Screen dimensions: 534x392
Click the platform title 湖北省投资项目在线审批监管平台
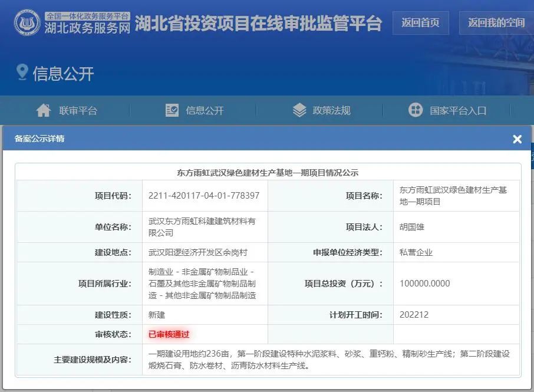(x=258, y=23)
